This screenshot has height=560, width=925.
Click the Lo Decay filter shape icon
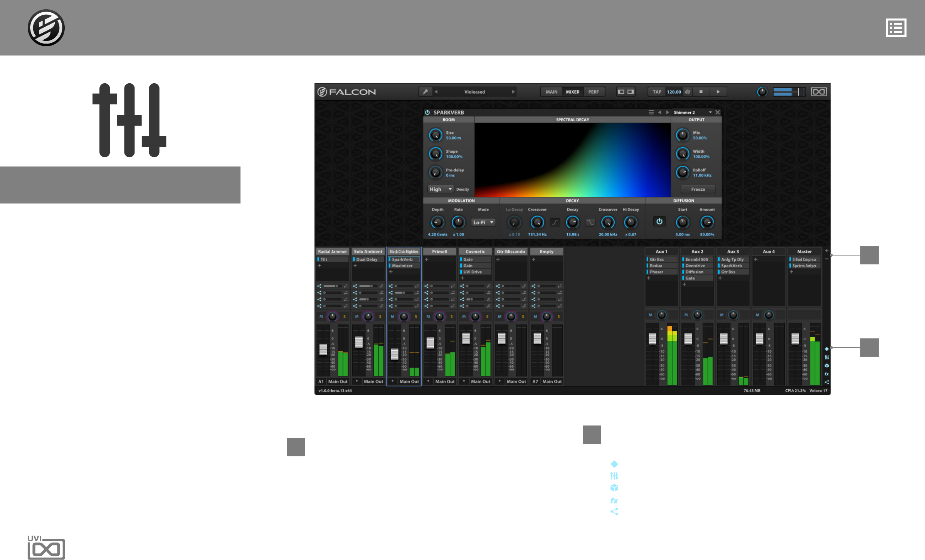click(555, 222)
